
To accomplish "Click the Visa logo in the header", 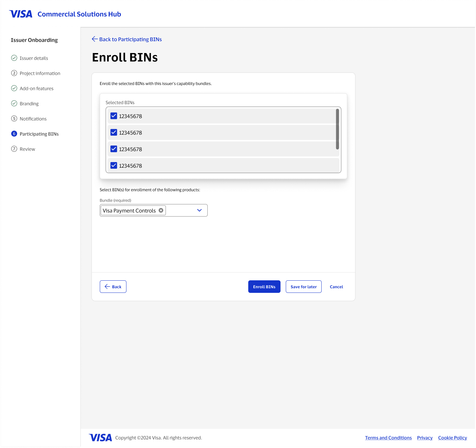I will (21, 14).
